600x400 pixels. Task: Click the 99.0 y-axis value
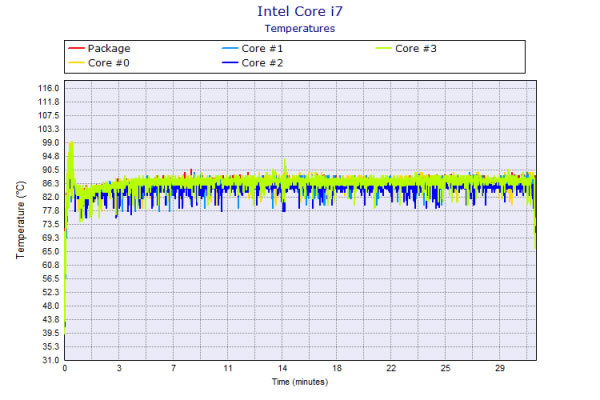tap(51, 142)
